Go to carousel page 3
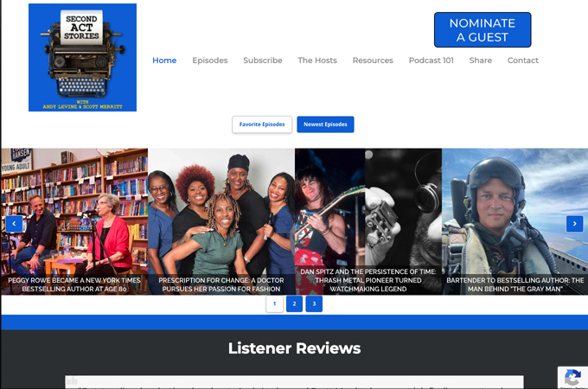Viewport: 588px width, 389px height. (314, 304)
